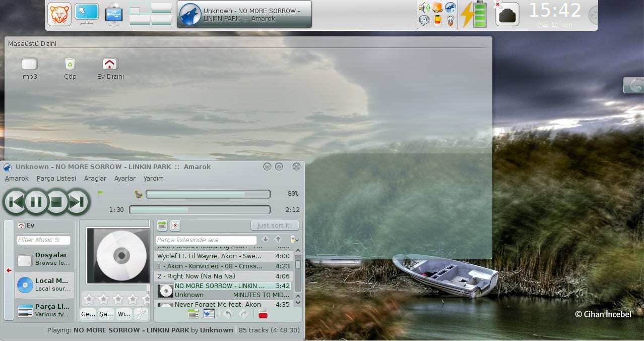Click the playlist scroll-up arrow
This screenshot has width=644, height=341.
(298, 250)
